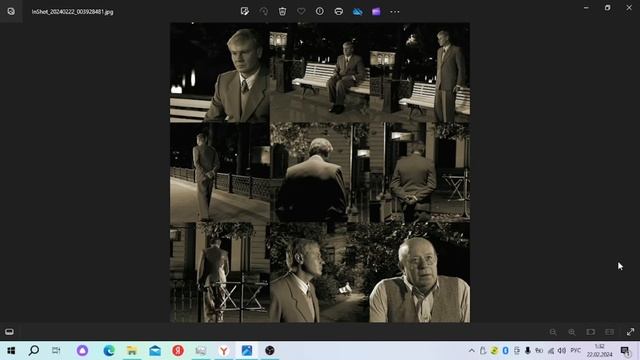Open the OneDrive cloud icon
The height and width of the screenshot is (360, 640).
click(358, 11)
